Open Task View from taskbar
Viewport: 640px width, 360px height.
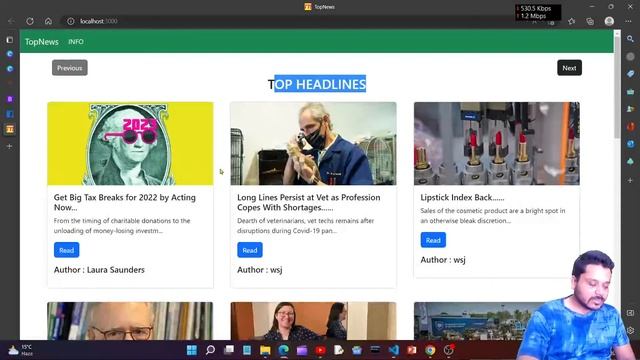(x=229, y=350)
